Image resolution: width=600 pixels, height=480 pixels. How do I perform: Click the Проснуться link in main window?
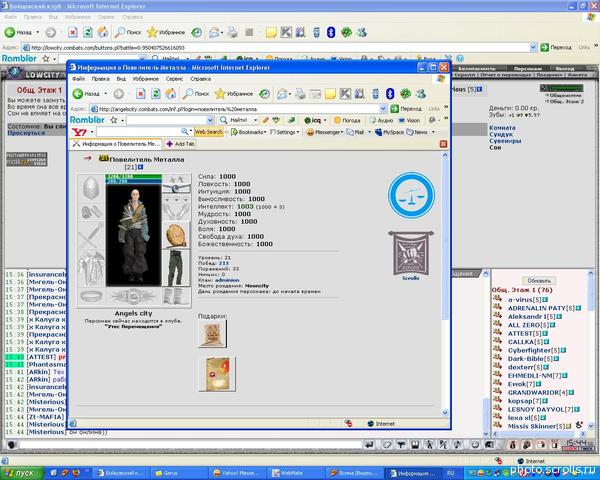click(26, 133)
